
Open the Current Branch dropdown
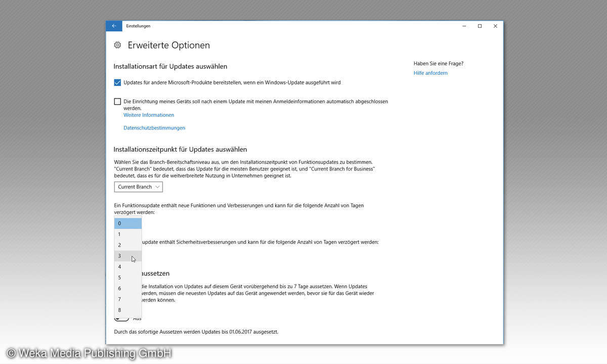[138, 187]
